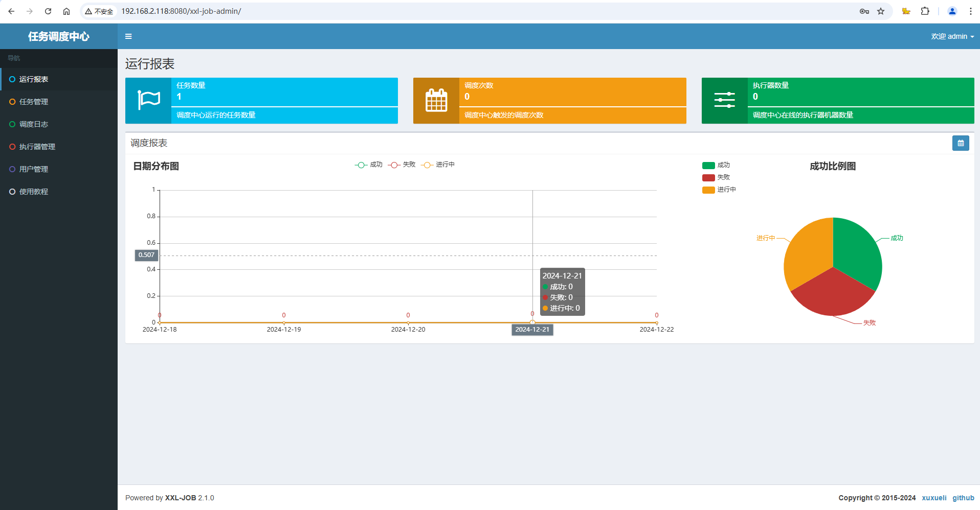Open 用户管理 in the sidebar
The height and width of the screenshot is (510, 980).
[x=59, y=169]
